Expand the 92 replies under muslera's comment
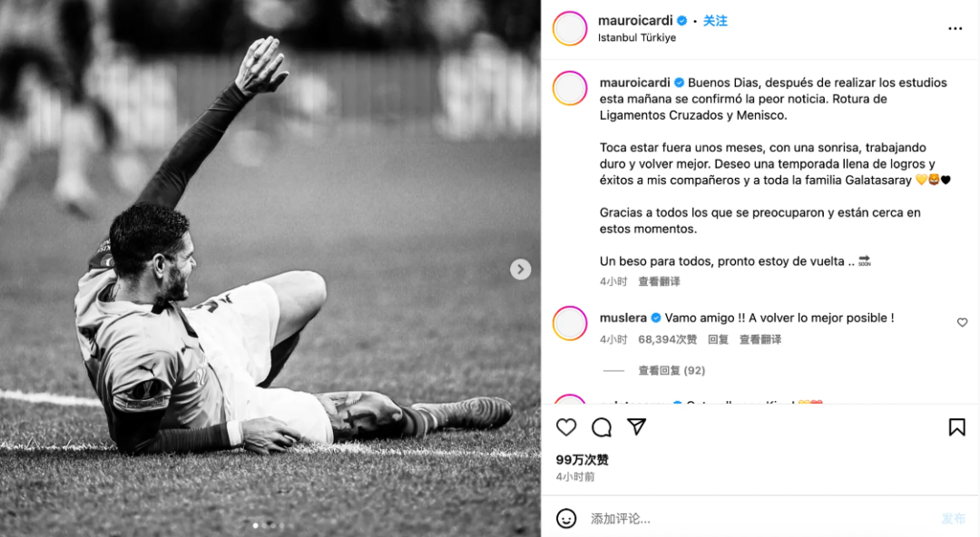Screen dimensions: 980x537 (671, 371)
